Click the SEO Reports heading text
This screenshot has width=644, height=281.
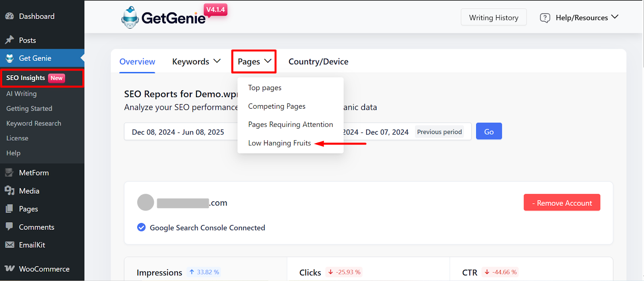tap(181, 94)
